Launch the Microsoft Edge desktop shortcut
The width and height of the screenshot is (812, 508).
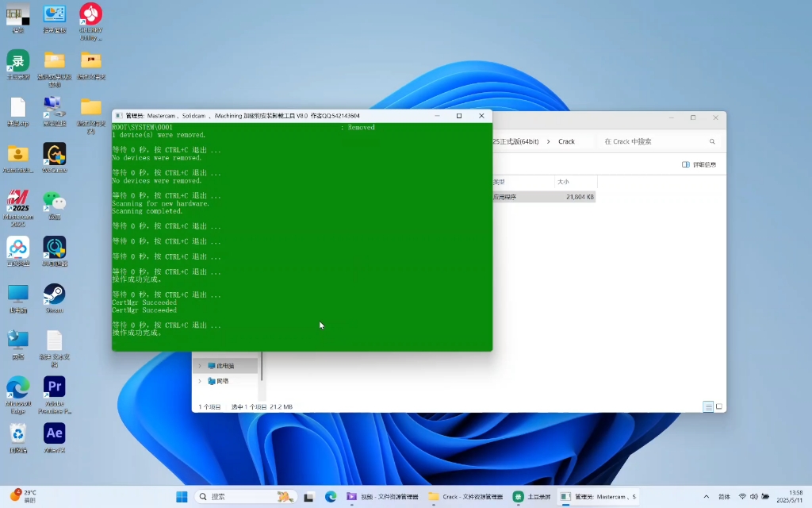click(17, 395)
